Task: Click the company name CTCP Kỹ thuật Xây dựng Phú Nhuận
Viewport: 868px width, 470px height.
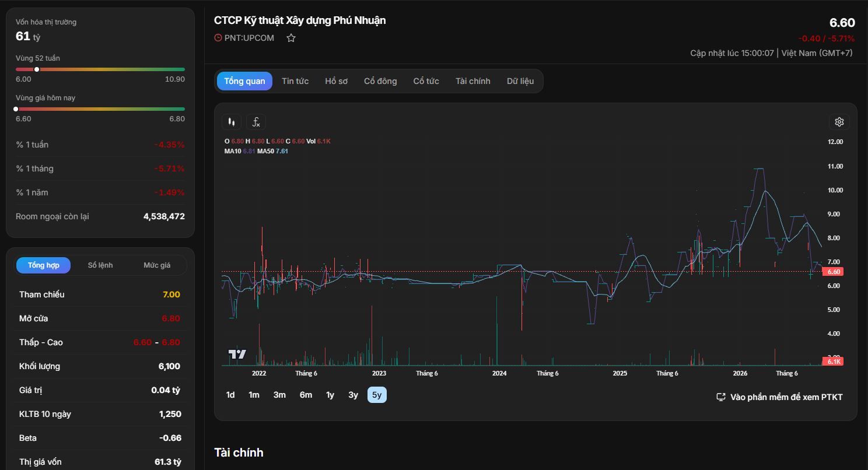Action: click(300, 20)
